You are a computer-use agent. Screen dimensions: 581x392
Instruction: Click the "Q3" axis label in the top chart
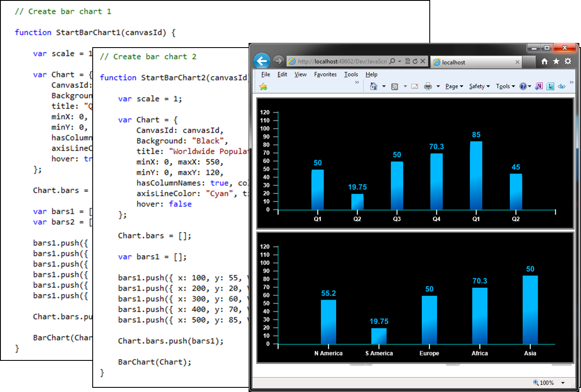pos(397,219)
